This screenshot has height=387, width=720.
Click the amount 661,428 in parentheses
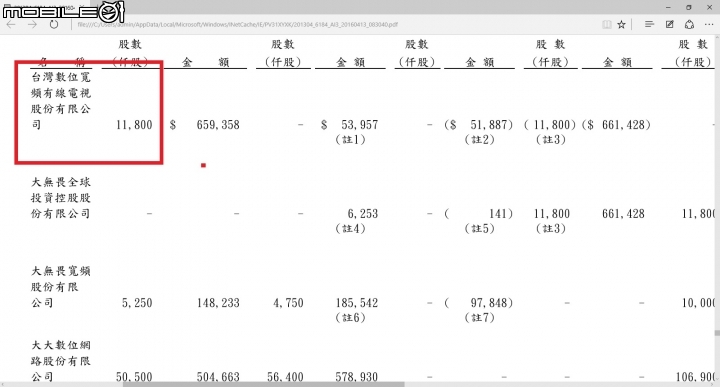[x=616, y=125]
